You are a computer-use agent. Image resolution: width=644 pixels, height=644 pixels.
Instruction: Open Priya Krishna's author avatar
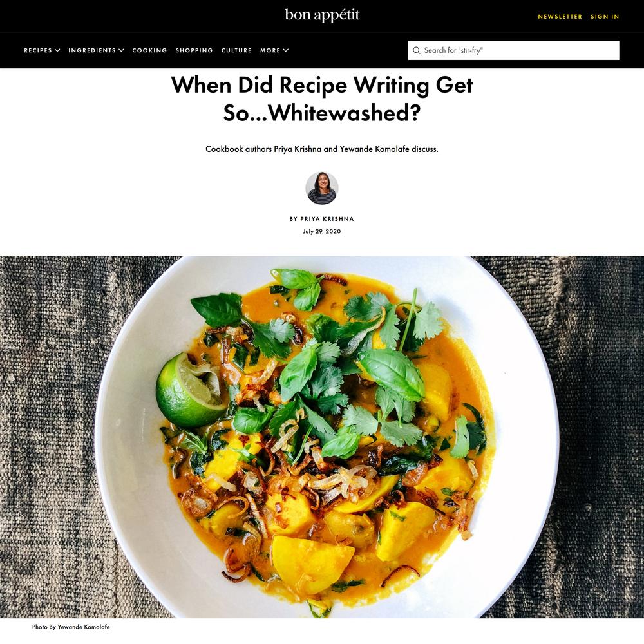point(322,188)
